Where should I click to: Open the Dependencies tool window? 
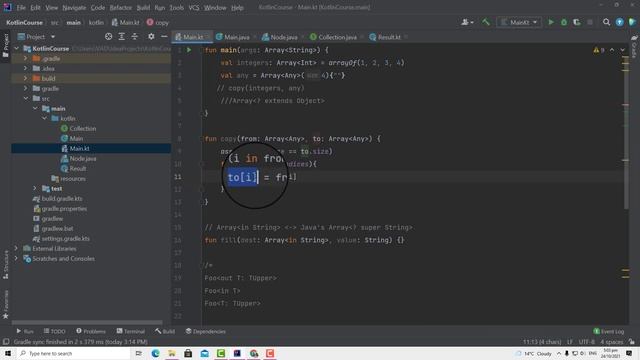[205, 331]
